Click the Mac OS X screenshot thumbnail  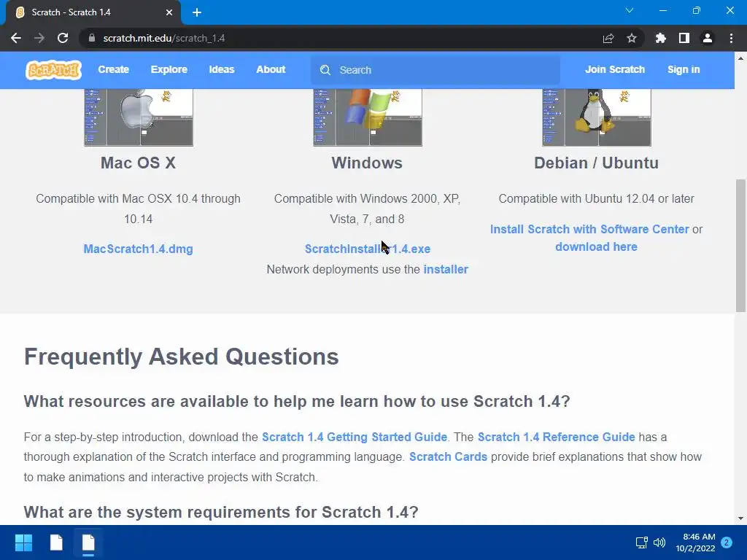(x=139, y=117)
